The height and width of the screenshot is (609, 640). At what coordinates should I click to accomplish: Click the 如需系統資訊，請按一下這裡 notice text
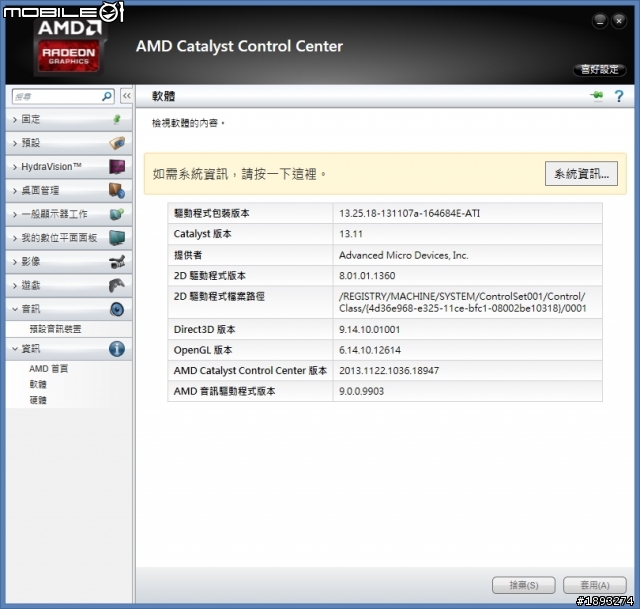(x=240, y=174)
